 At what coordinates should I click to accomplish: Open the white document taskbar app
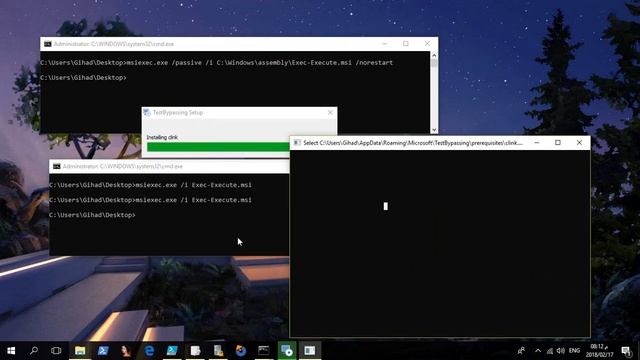[195, 351]
